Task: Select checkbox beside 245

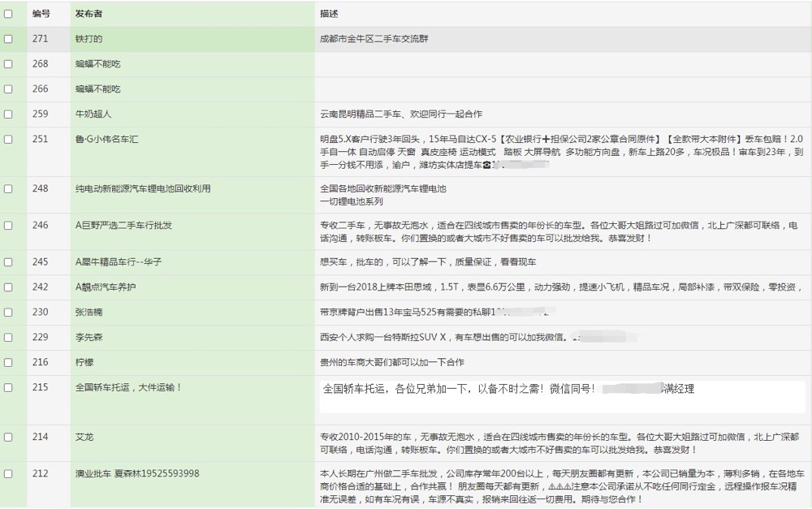Action: coord(8,262)
